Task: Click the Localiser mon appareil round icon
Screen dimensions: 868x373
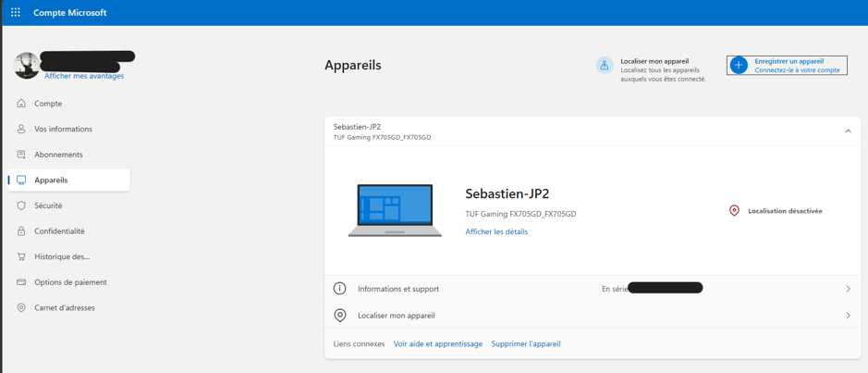Action: click(x=605, y=66)
